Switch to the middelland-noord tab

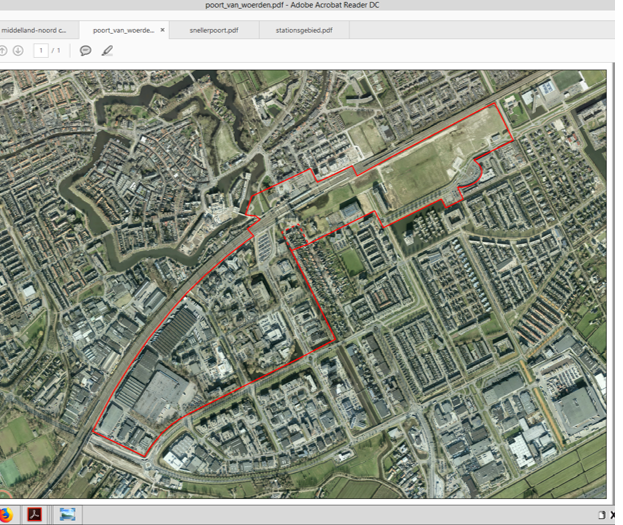pyautogui.click(x=33, y=30)
